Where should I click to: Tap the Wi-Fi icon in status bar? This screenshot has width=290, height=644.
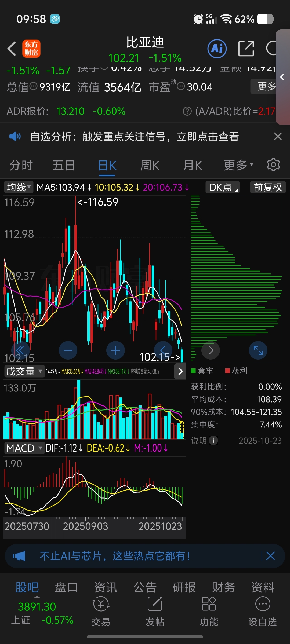pos(226,19)
